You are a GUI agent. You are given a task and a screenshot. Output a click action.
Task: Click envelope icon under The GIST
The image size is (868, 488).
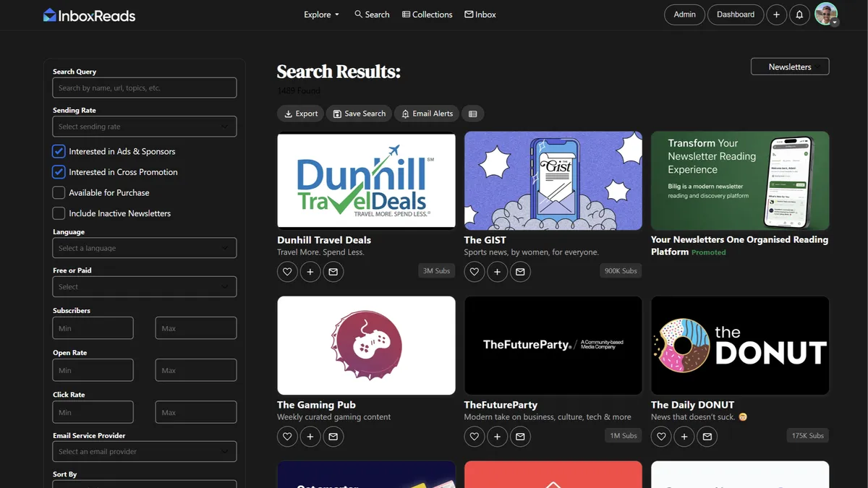pos(521,272)
